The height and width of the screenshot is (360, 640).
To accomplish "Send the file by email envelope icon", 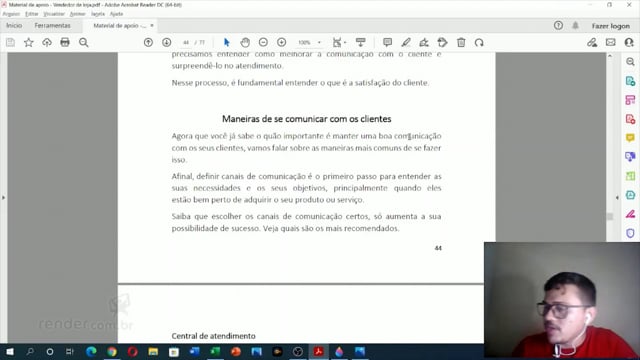I will 611,42.
